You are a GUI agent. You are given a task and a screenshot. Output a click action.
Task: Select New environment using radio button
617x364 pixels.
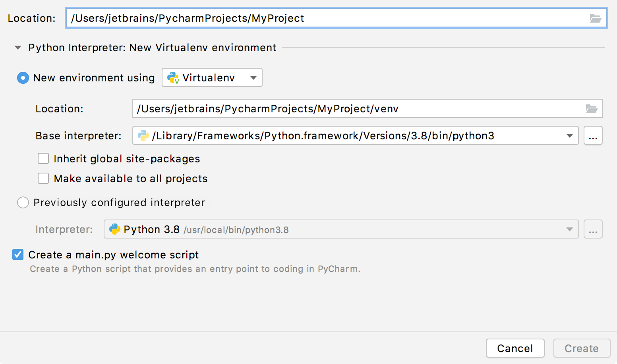tap(23, 78)
